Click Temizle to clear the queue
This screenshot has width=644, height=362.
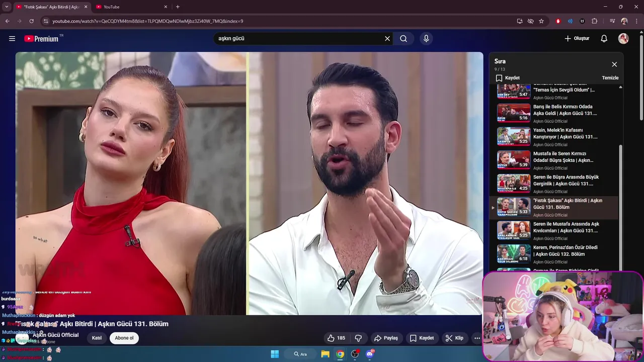tap(610, 78)
